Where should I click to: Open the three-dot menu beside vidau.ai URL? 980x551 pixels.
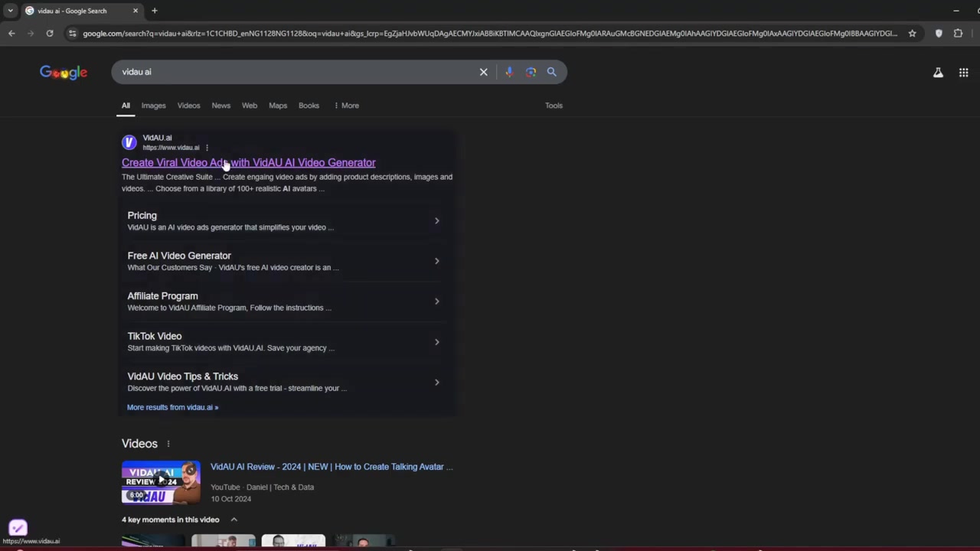point(207,148)
